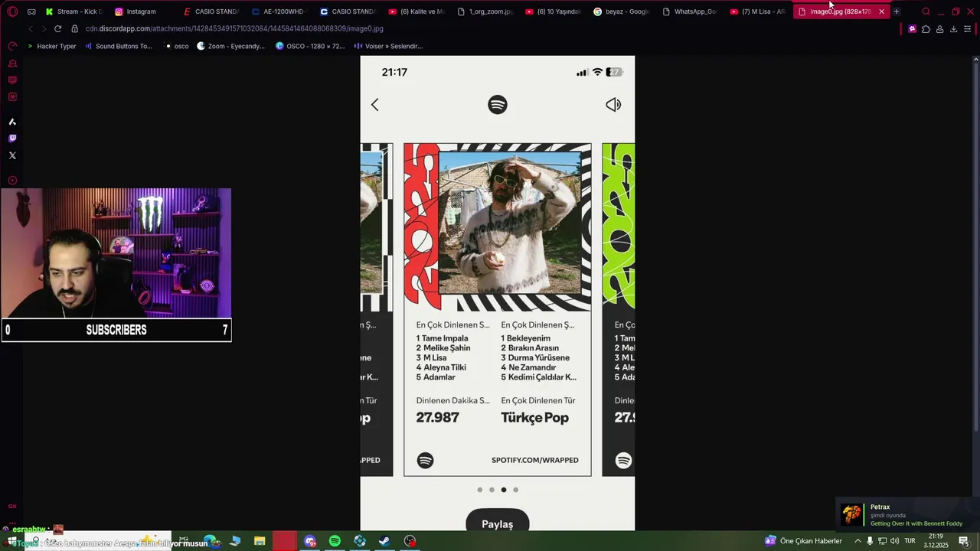Close the image0.jpg tab
The height and width of the screenshot is (551, 980).
click(x=881, y=11)
